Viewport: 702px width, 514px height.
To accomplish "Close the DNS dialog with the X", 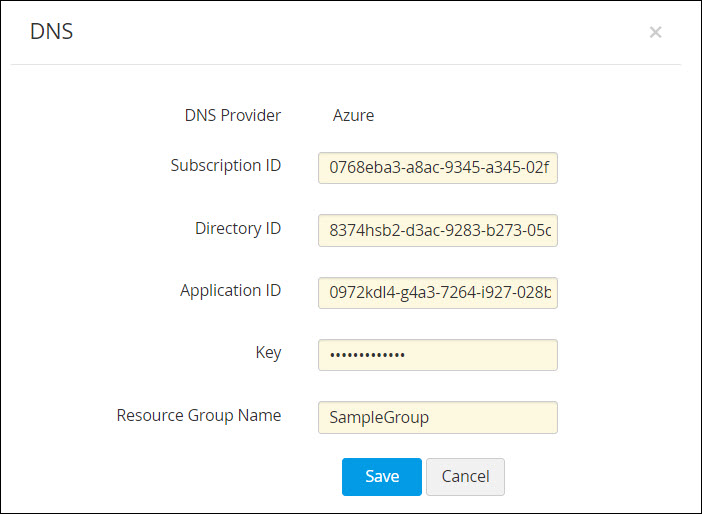I will pos(655,32).
